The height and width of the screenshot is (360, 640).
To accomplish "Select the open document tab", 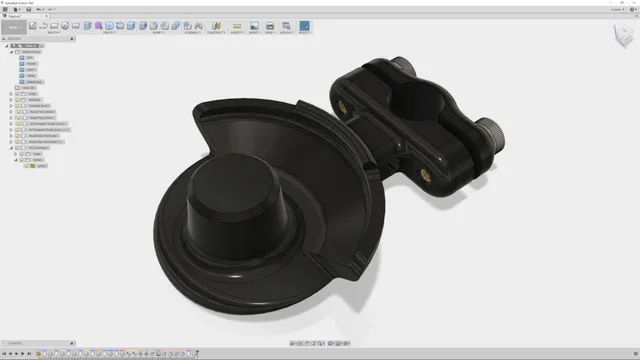I will [24, 16].
